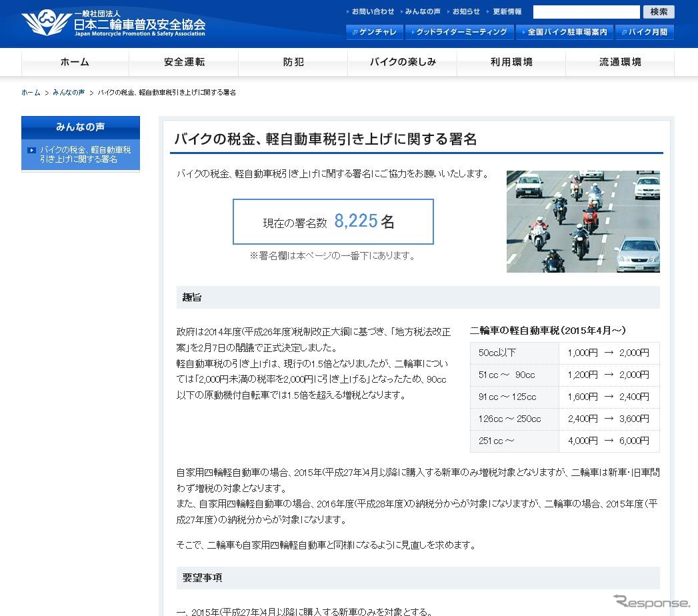Screen dimensions: 698x616
Task: Click the 51cc～90cc table cell
Action: click(515, 375)
